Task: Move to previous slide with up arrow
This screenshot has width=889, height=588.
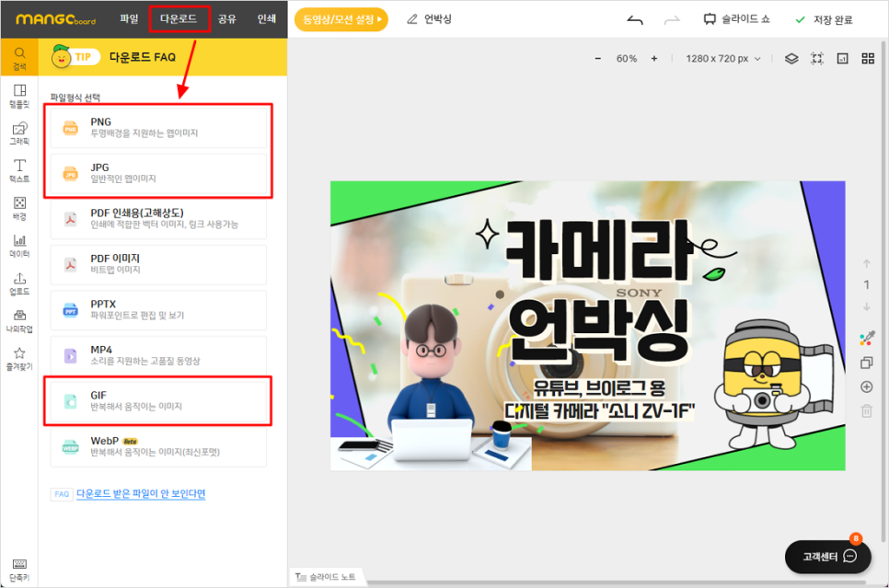Action: [866, 264]
